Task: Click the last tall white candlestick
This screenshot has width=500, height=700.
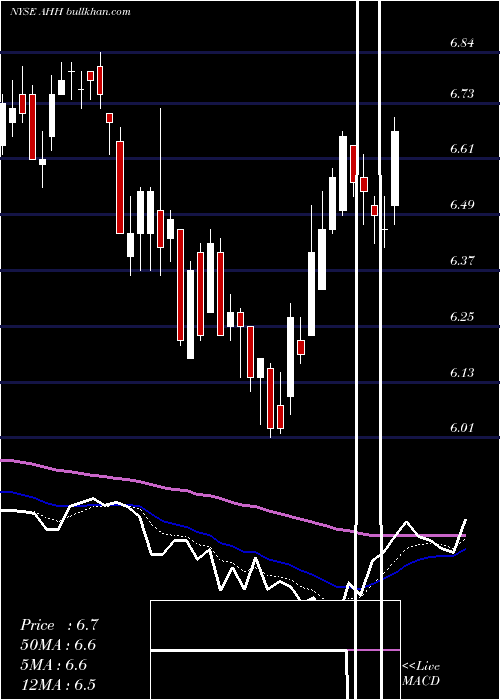Action: pyautogui.click(x=395, y=168)
